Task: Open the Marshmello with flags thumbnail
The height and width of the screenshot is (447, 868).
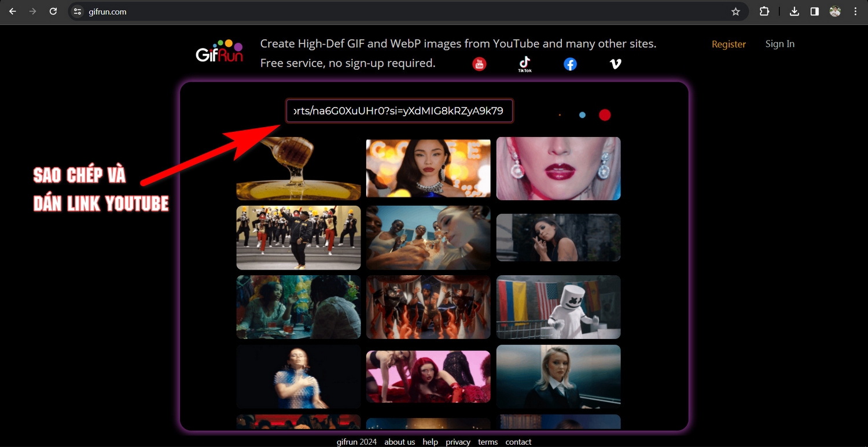Action: coord(558,307)
